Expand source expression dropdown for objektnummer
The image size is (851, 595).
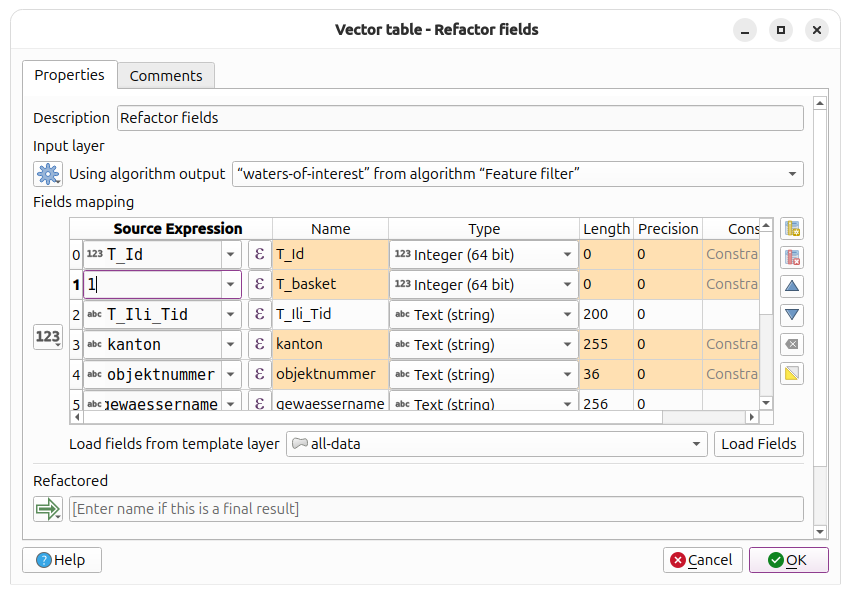(x=231, y=374)
